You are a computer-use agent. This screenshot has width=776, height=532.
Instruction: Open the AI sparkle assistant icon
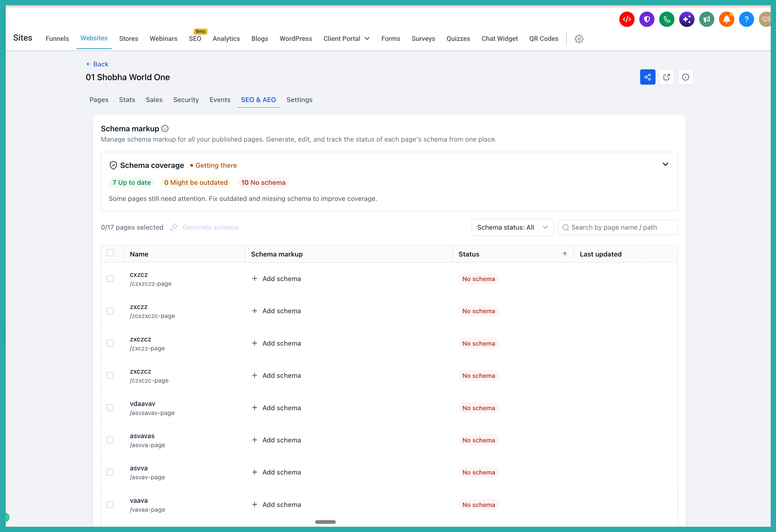(x=687, y=19)
